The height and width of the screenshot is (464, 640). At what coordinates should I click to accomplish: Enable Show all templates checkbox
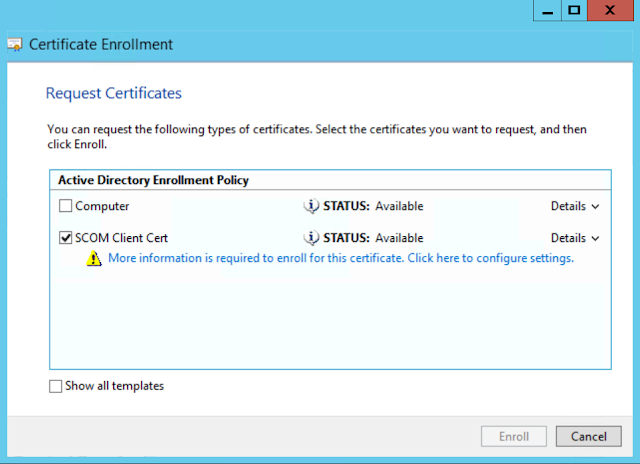click(x=55, y=387)
